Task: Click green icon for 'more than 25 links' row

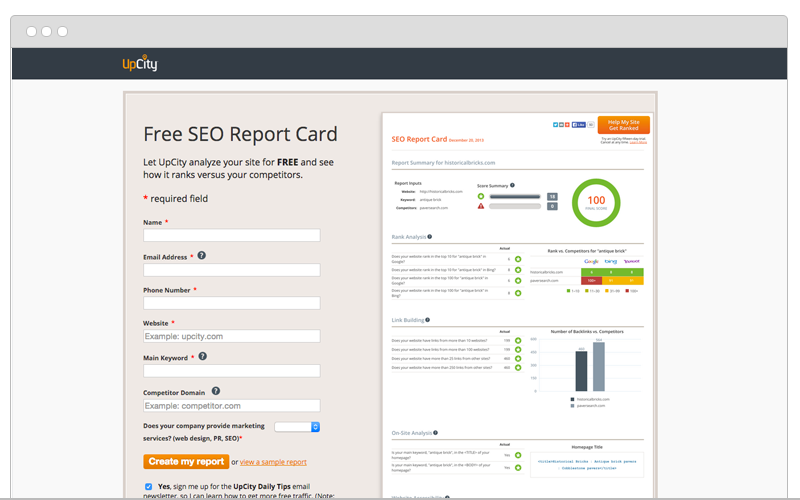Action: click(518, 359)
